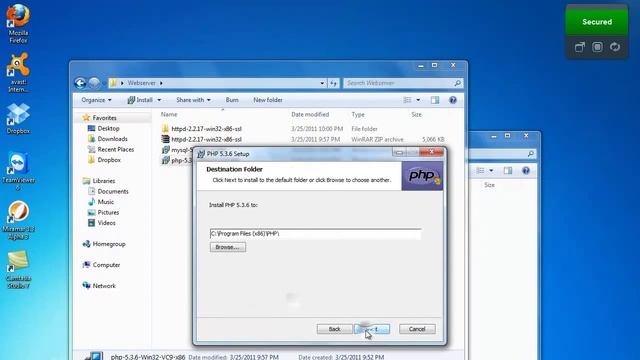The width and height of the screenshot is (640, 360).
Task: Toggle preview pane icon in Webserver window
Action: [x=435, y=100]
